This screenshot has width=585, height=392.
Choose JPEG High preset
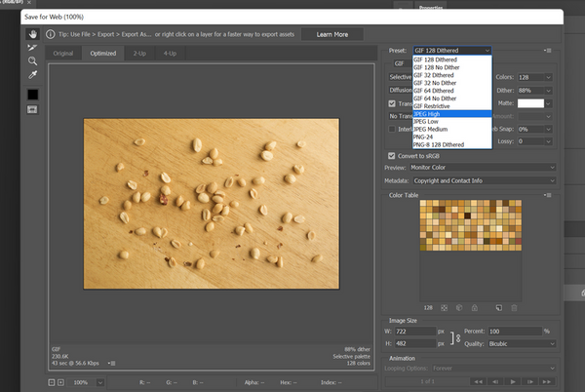(x=452, y=114)
